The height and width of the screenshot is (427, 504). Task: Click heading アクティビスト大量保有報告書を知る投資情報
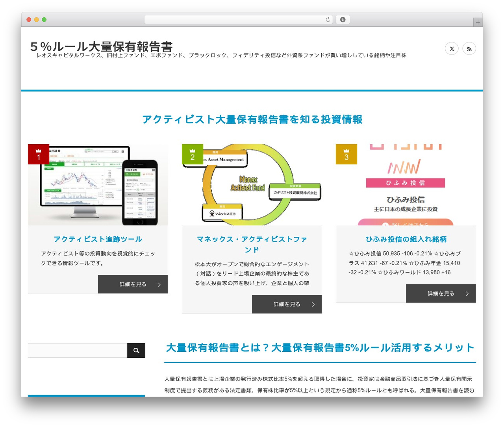252,119
